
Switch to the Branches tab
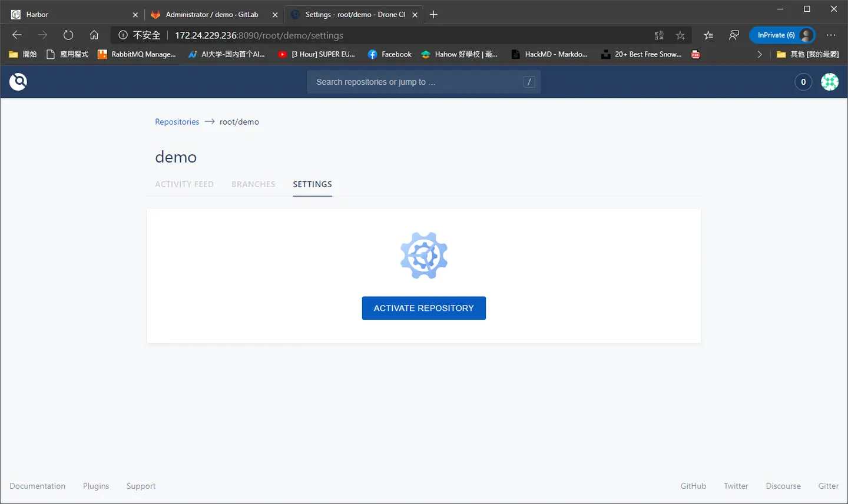[253, 184]
